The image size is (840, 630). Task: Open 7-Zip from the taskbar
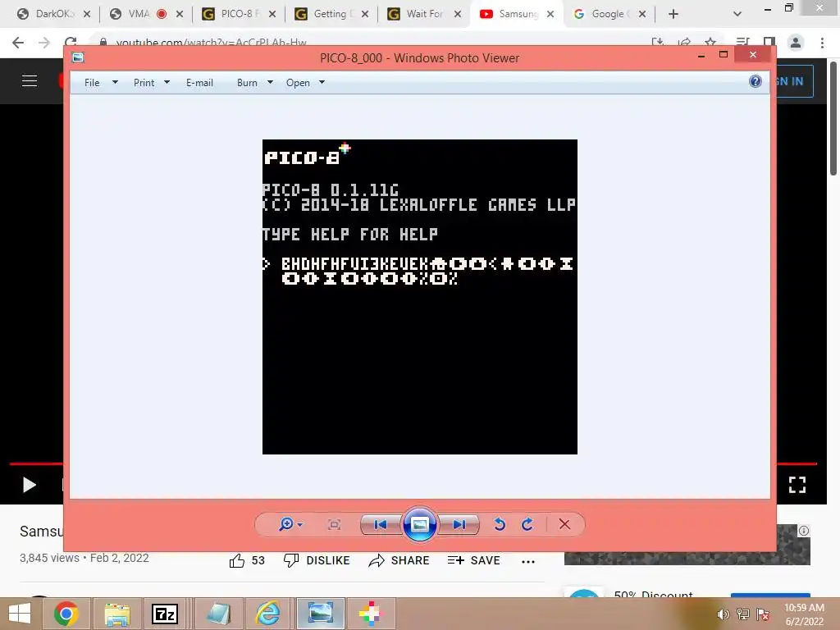coord(165,614)
